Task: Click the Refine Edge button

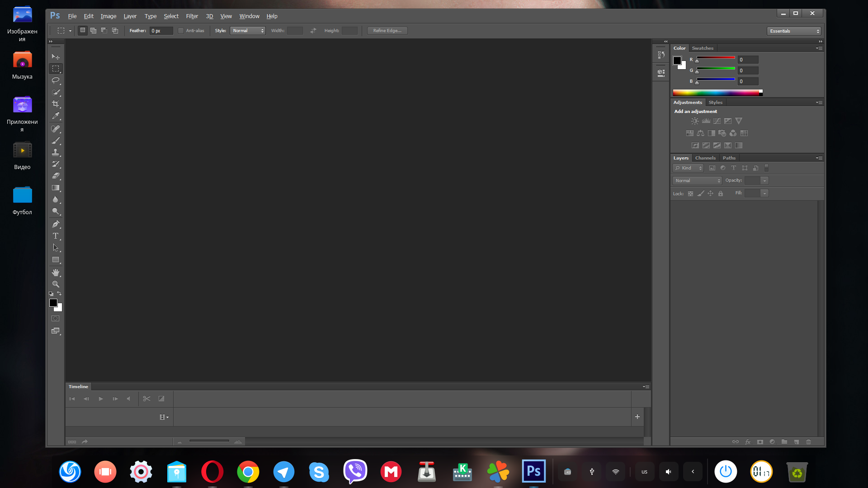Action: click(387, 30)
